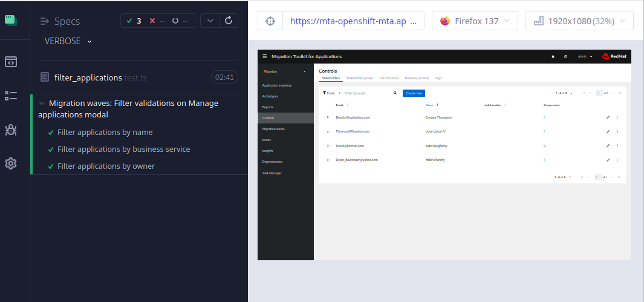Click the notification bell in MTA header
Screen dimensions: 644x302
point(553,56)
